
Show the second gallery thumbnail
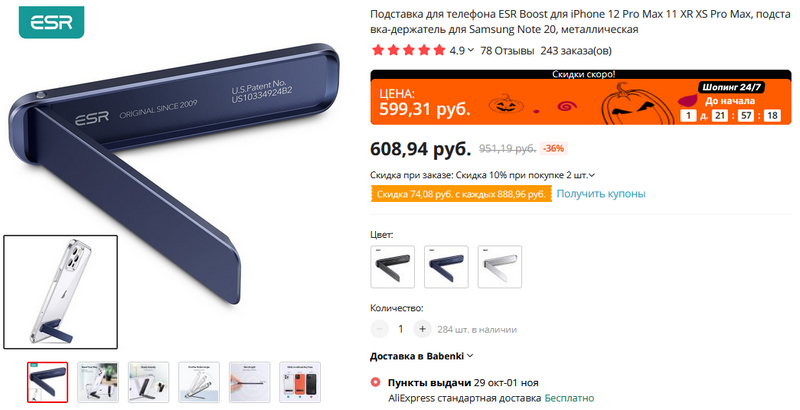pyautogui.click(x=98, y=382)
